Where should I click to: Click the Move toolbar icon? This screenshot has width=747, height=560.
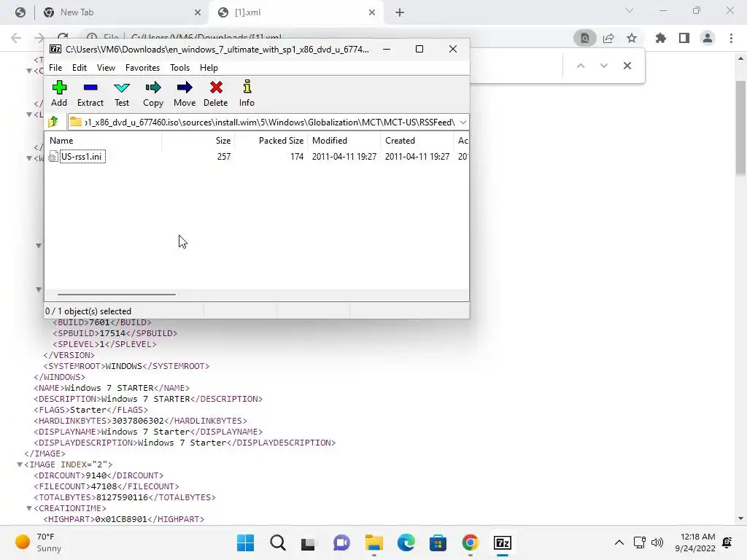click(185, 93)
